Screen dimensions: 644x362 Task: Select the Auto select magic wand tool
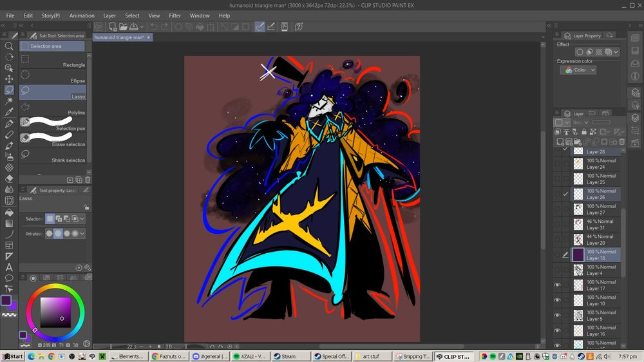(8, 100)
